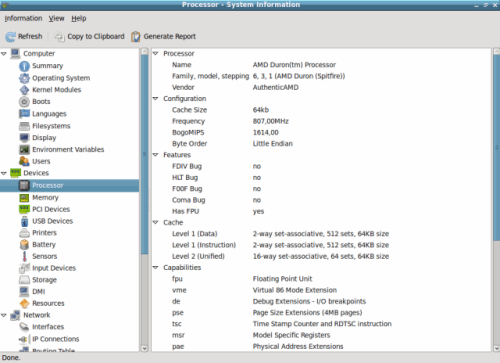Open the View menu
This screenshot has height=363, width=500.
coord(56,18)
